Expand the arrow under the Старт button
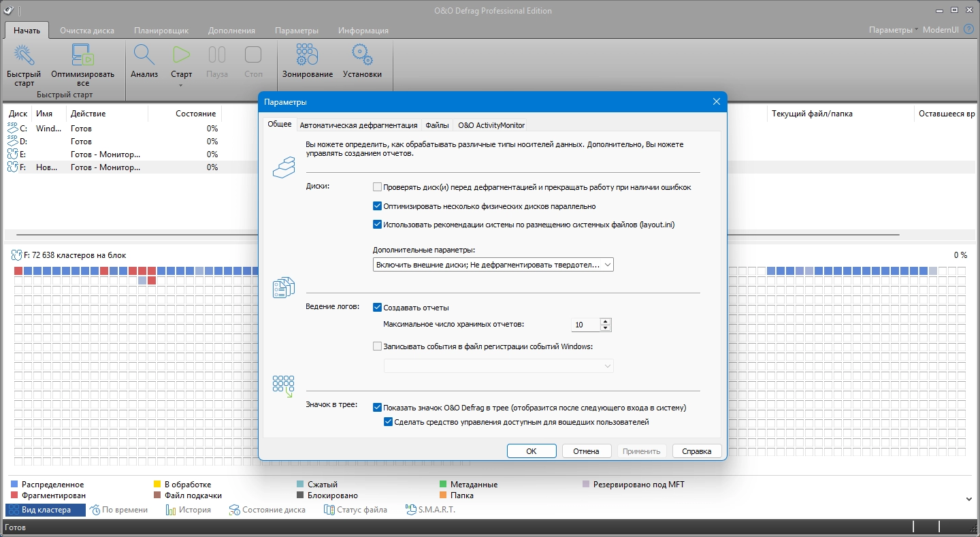980x537 pixels. click(181, 86)
